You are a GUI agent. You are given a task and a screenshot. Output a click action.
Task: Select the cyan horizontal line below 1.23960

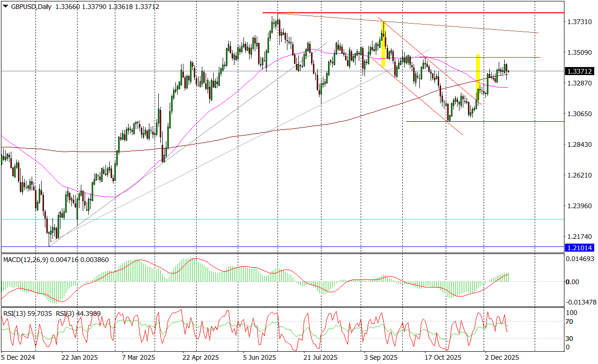click(x=284, y=219)
